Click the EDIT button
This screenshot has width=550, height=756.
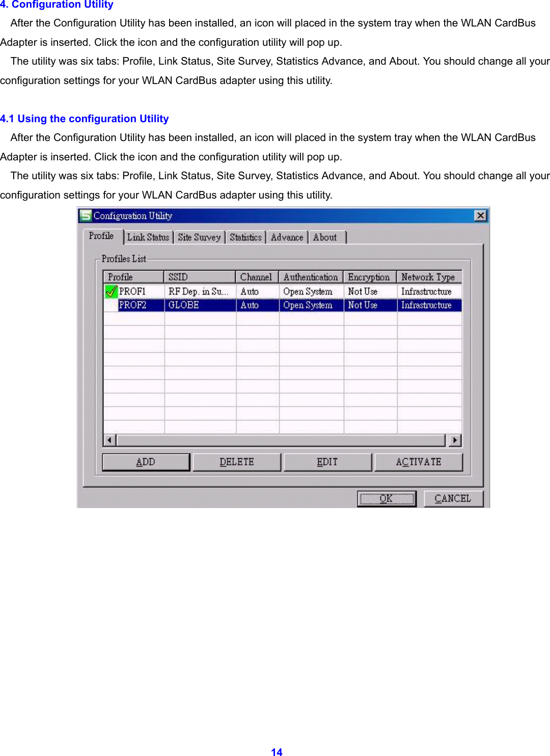[327, 462]
